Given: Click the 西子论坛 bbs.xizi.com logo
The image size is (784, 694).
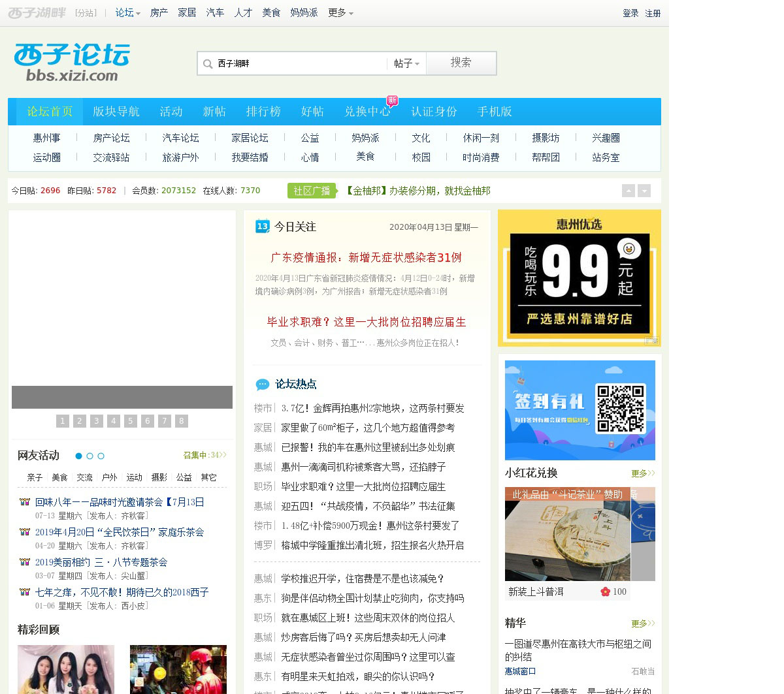Looking at the screenshot, I should (x=72, y=63).
